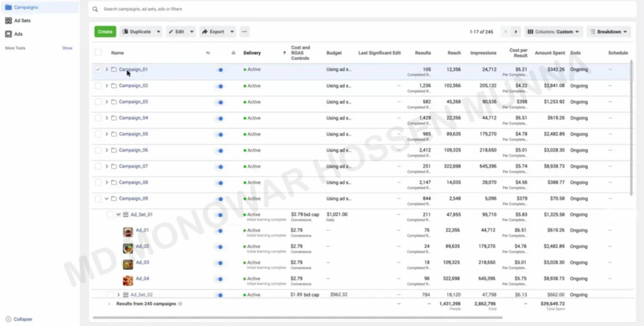Expand the Campaign_06 row chevron

(x=107, y=150)
